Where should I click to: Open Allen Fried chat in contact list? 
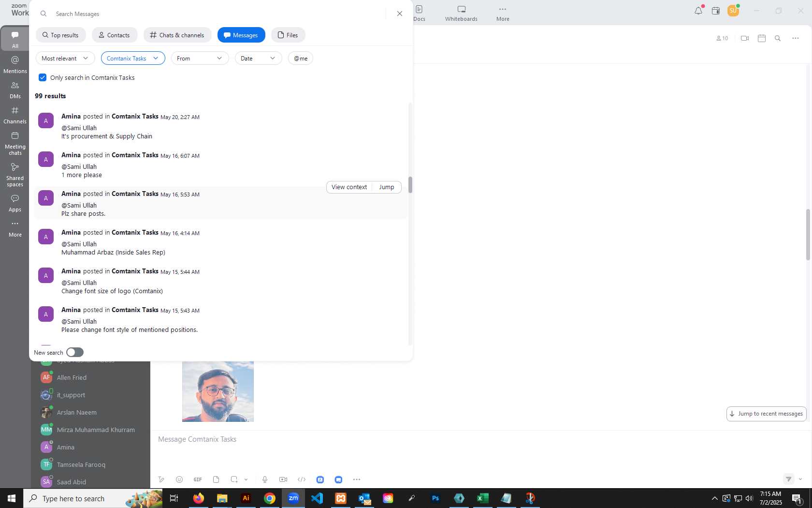[x=91, y=377]
